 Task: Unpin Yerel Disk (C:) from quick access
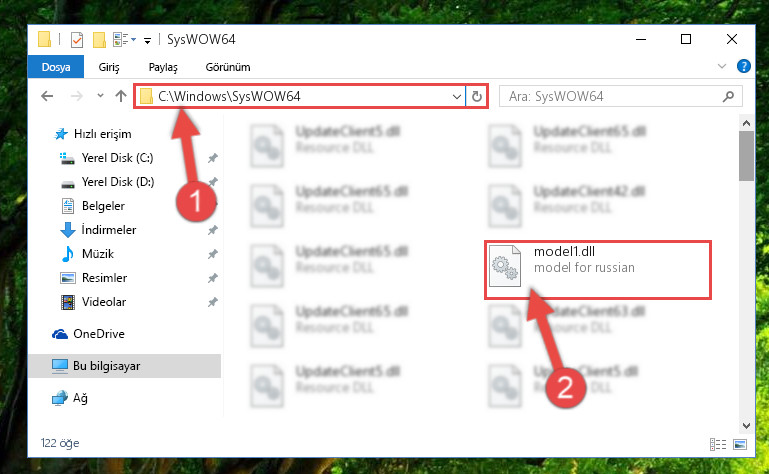coord(212,158)
